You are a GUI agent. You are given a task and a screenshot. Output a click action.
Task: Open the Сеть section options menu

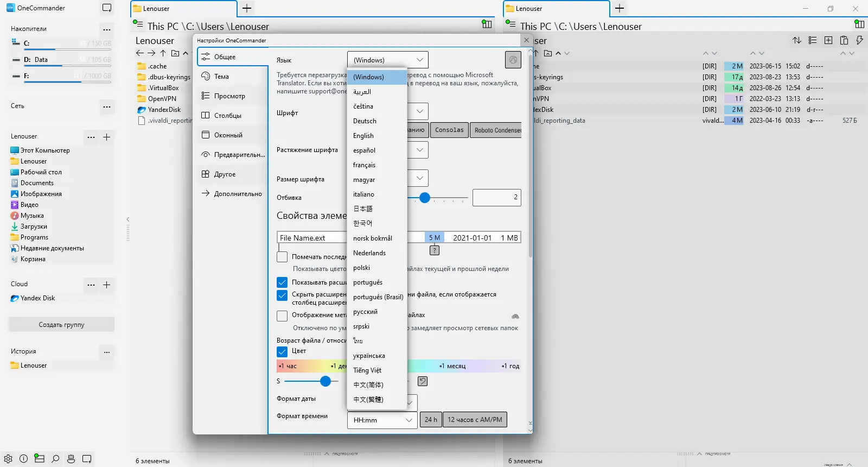[x=107, y=106]
